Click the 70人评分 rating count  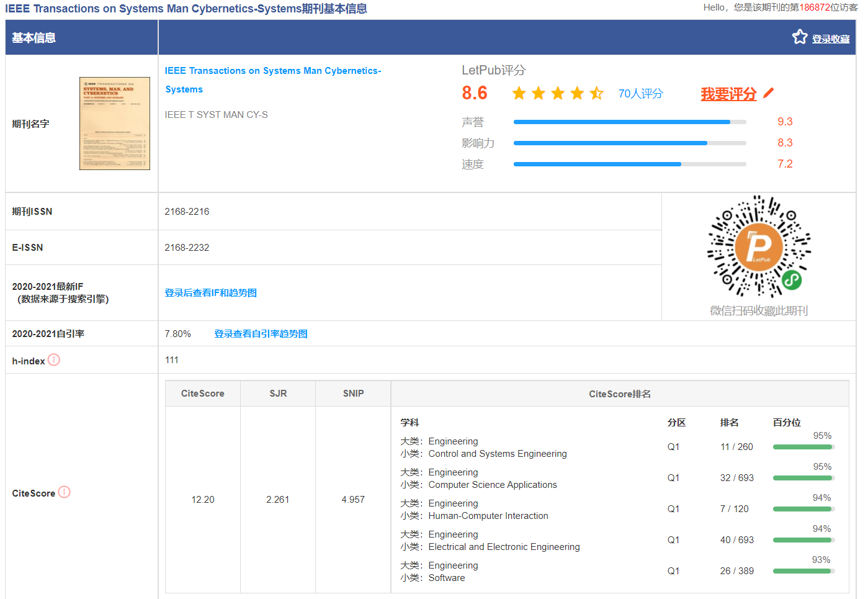click(x=640, y=94)
